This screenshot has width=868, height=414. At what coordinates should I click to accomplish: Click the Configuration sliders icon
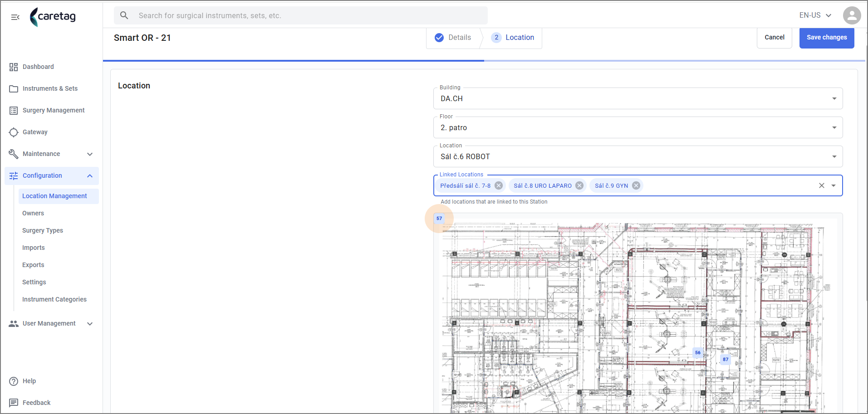point(14,176)
